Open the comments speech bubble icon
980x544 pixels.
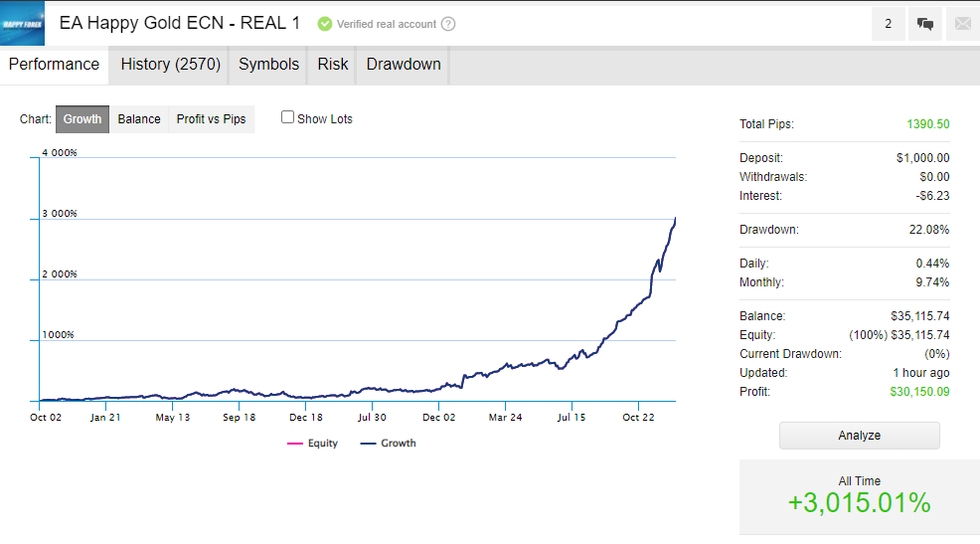pyautogui.click(x=925, y=24)
